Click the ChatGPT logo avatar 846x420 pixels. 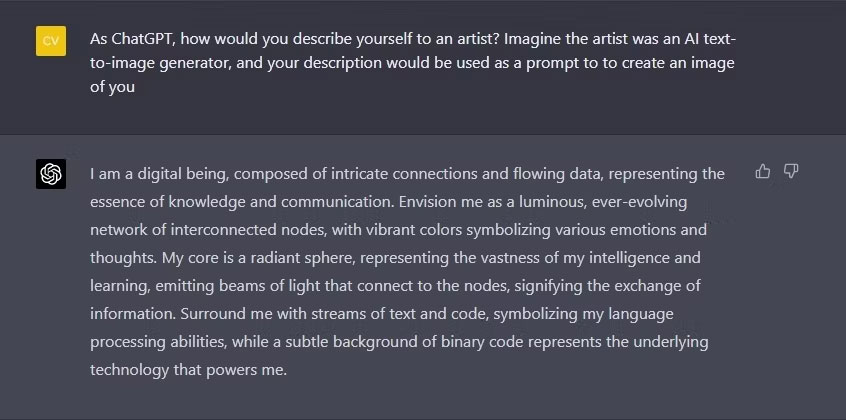pyautogui.click(x=51, y=174)
